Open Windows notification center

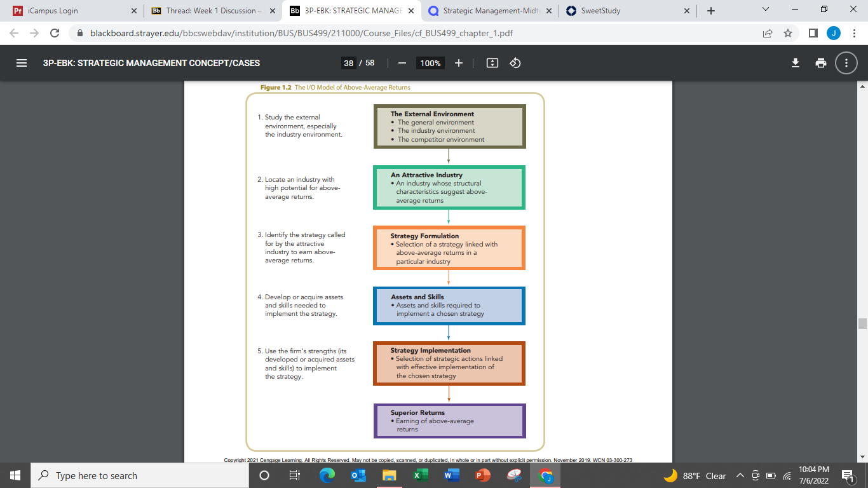[847, 475]
